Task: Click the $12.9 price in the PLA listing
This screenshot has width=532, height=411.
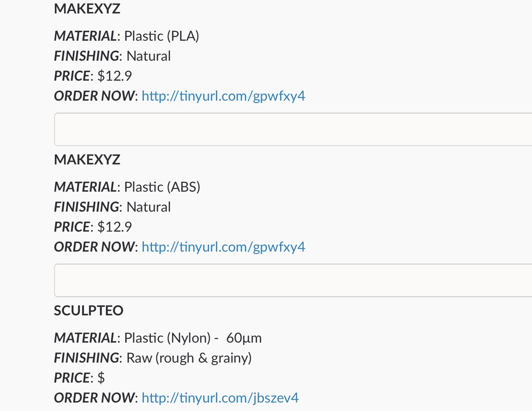Action: pyautogui.click(x=114, y=76)
